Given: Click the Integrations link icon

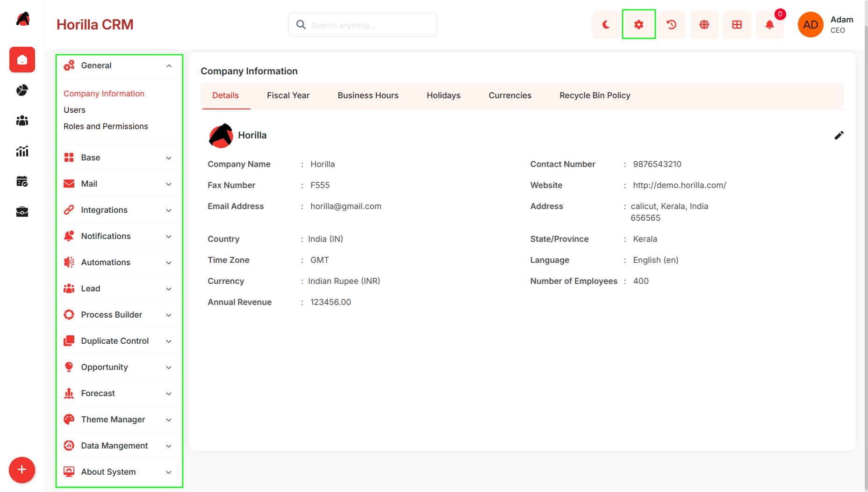Looking at the screenshot, I should tap(69, 210).
